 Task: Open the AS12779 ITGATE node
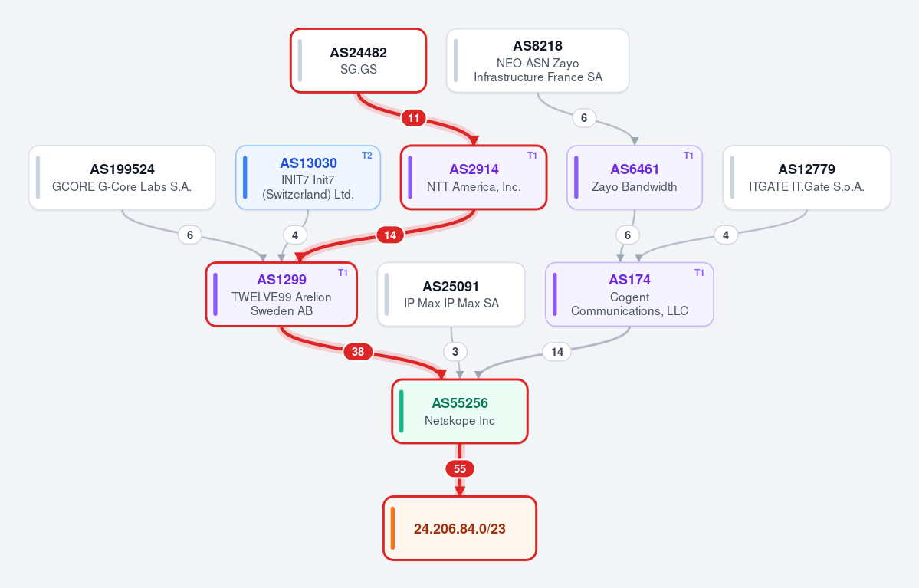pyautogui.click(x=806, y=178)
